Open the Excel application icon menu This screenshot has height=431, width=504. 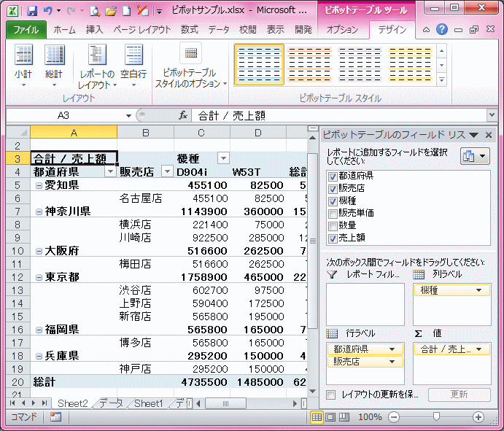pyautogui.click(x=12, y=11)
